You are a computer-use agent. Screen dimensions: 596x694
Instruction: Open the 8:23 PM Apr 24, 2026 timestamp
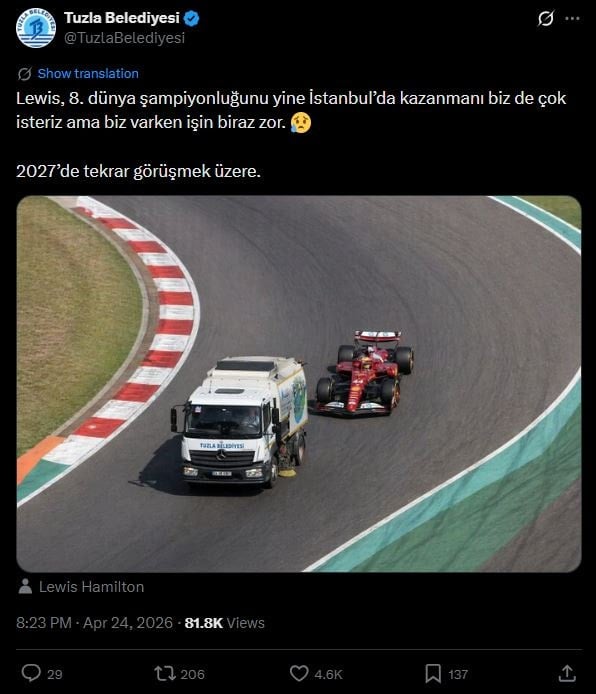(x=94, y=623)
